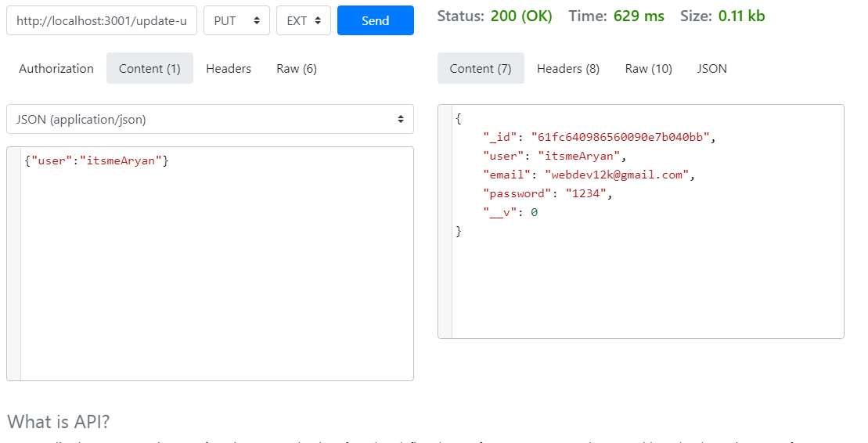Expand the JSON (application/json) content type dropdown
The image size is (868, 443).
(x=210, y=119)
